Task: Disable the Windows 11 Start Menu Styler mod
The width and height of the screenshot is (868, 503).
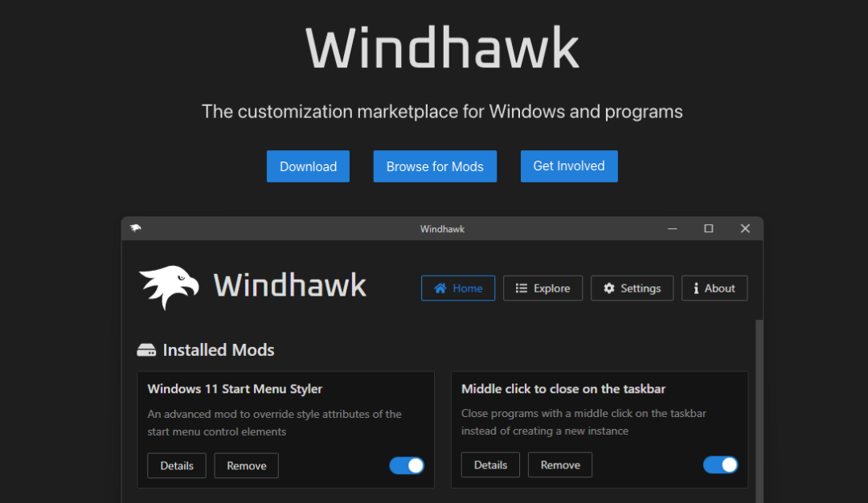Action: pyautogui.click(x=407, y=465)
